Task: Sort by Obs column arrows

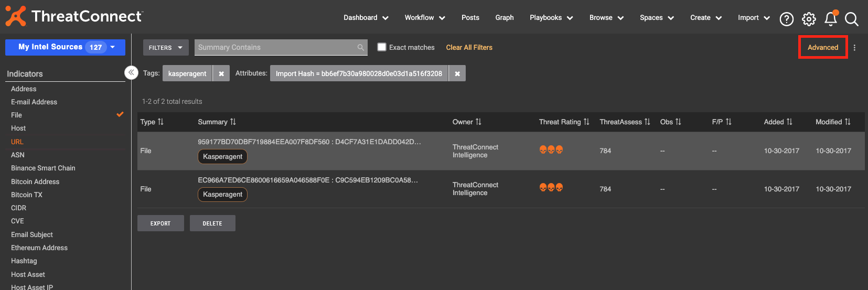Action: click(678, 122)
